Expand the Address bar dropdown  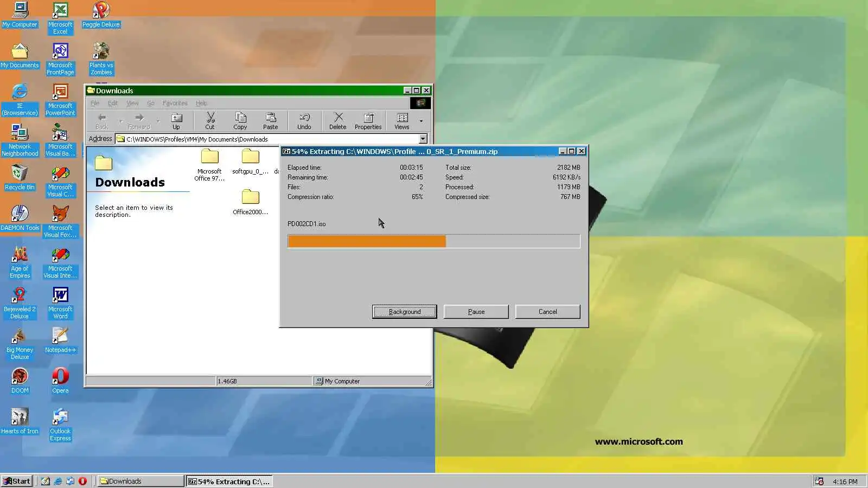coord(423,139)
